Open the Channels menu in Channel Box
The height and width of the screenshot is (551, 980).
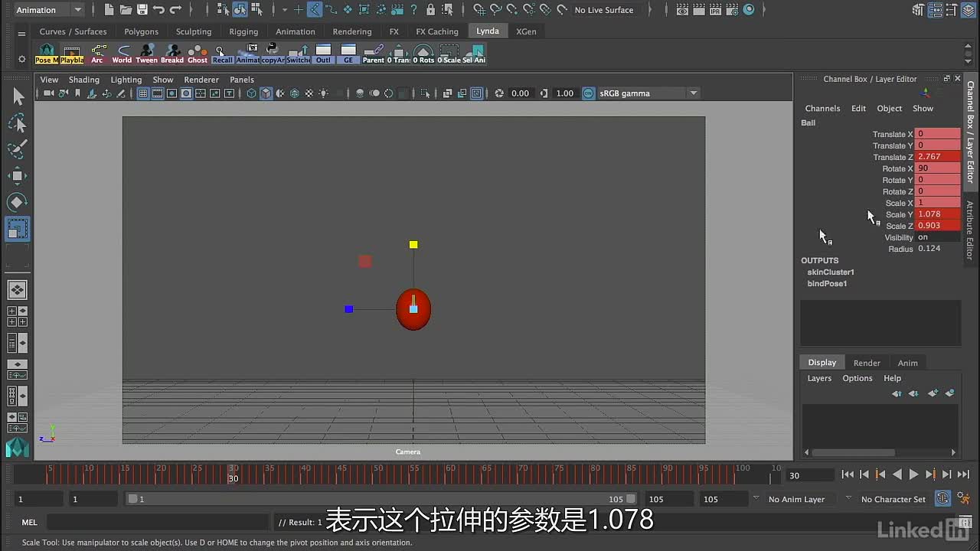pos(822,109)
